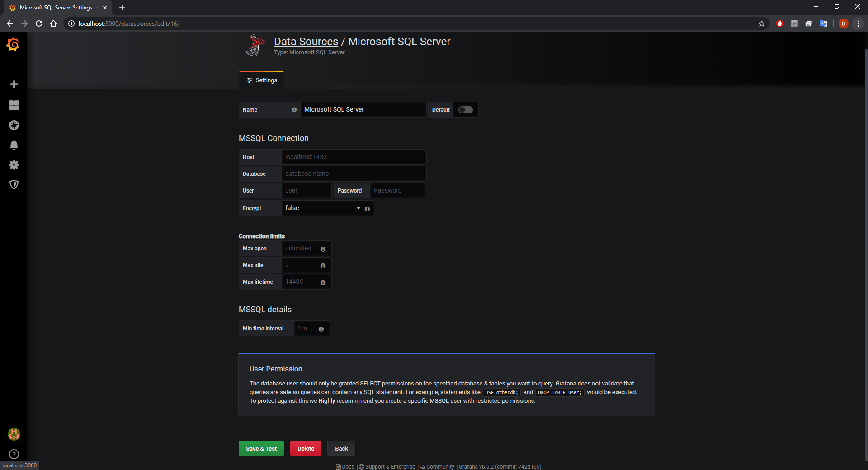Bookmark this page with the star icon
Screen dimensions: 868x470
(762, 23)
